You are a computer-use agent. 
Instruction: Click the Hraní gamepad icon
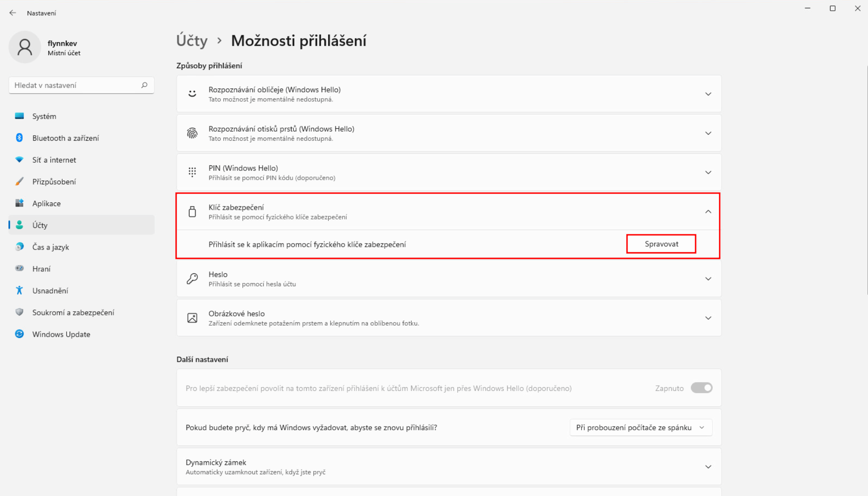pos(19,269)
